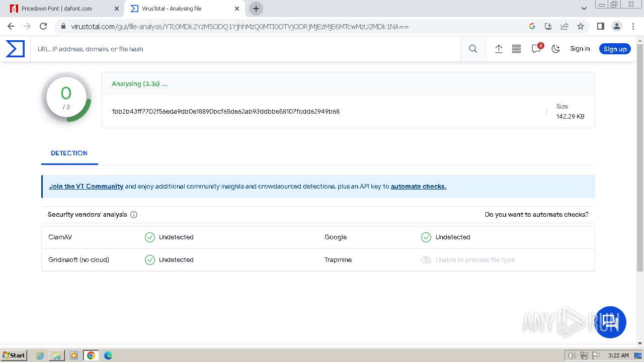Click the Sign up button

pos(615,49)
